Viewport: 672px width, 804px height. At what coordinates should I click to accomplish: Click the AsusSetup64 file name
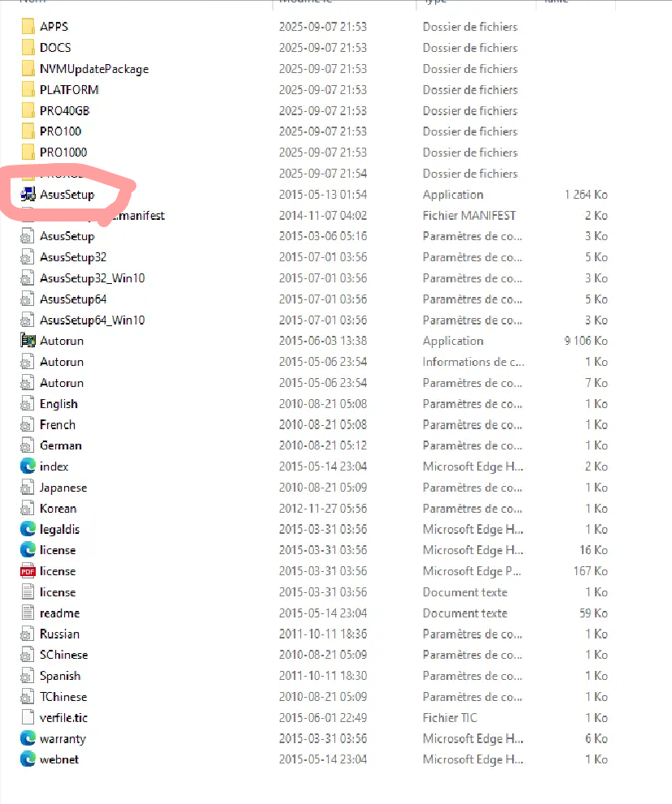[73, 299]
